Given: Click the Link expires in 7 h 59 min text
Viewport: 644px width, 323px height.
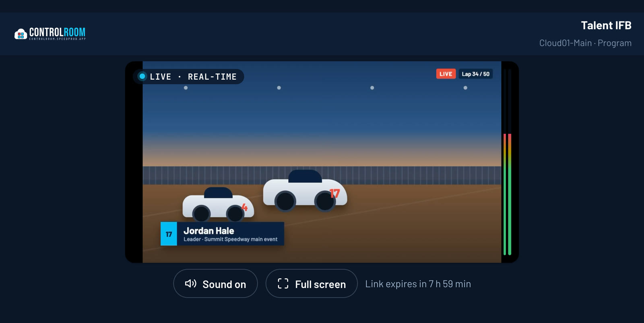Looking at the screenshot, I should coord(418,284).
